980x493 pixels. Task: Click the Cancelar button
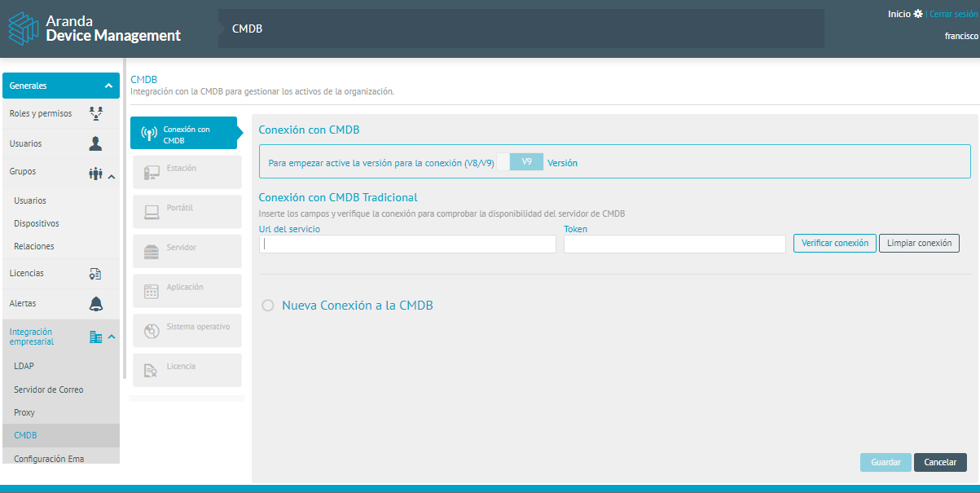[940, 462]
